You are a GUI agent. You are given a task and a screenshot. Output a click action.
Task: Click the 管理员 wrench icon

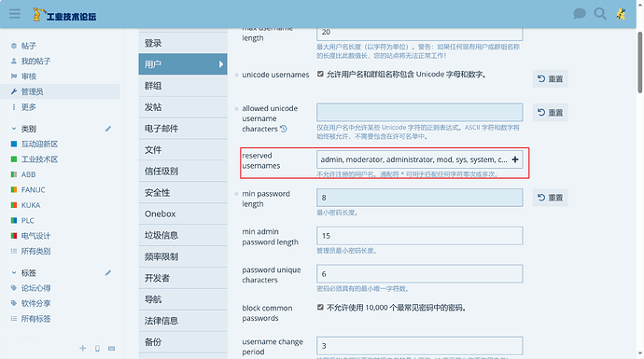click(14, 91)
